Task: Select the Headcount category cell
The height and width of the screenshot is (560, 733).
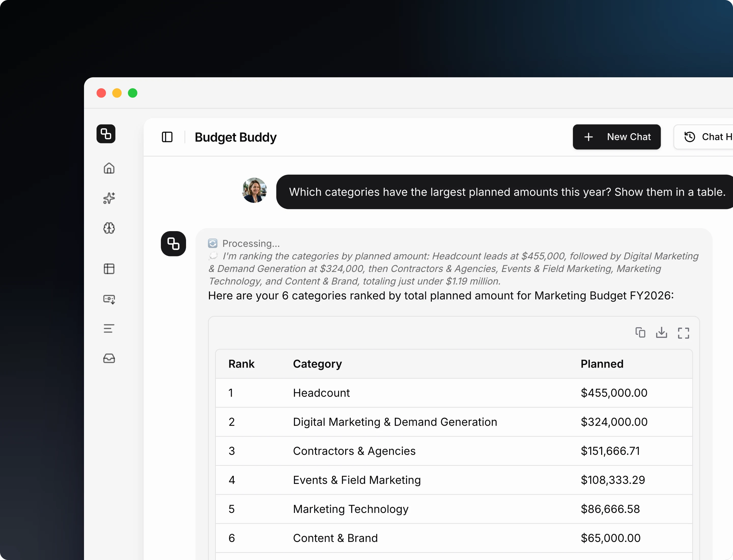Action: tap(321, 393)
